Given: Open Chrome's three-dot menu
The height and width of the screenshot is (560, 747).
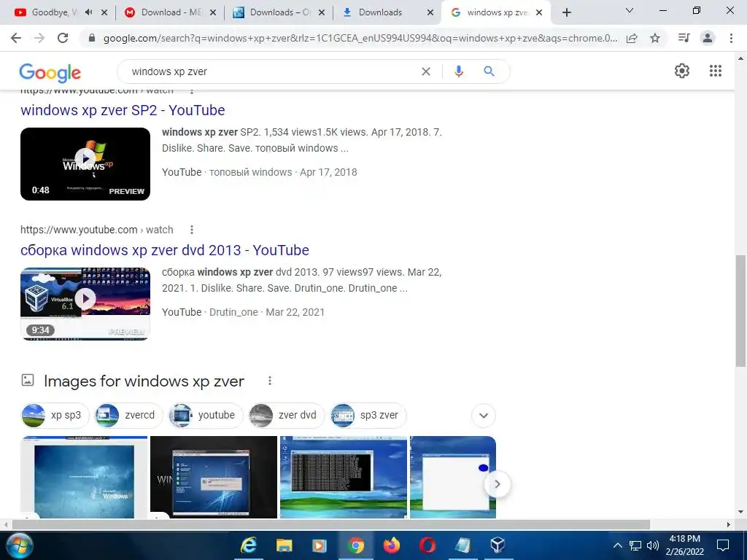Looking at the screenshot, I should coord(731,38).
